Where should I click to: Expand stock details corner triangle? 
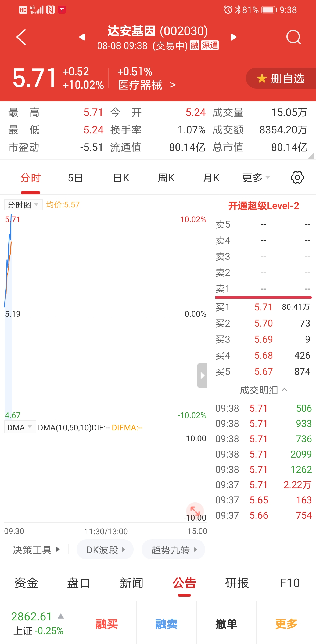click(x=311, y=156)
